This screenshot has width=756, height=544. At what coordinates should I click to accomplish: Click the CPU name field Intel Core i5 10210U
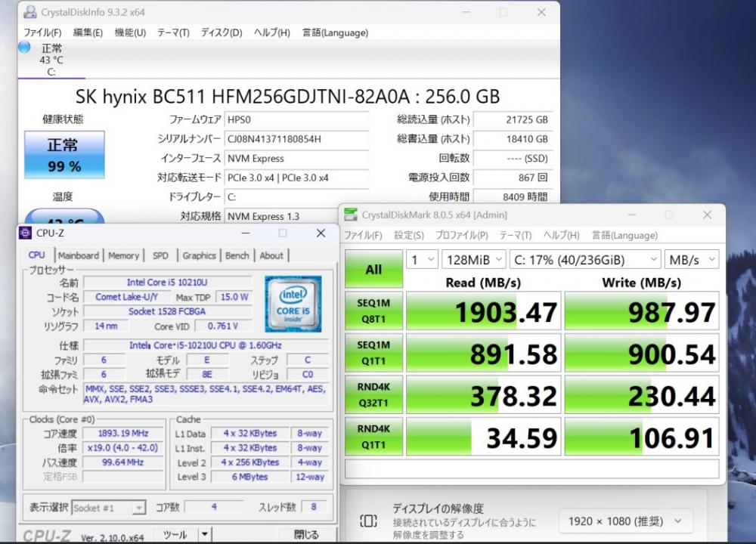pyautogui.click(x=167, y=282)
